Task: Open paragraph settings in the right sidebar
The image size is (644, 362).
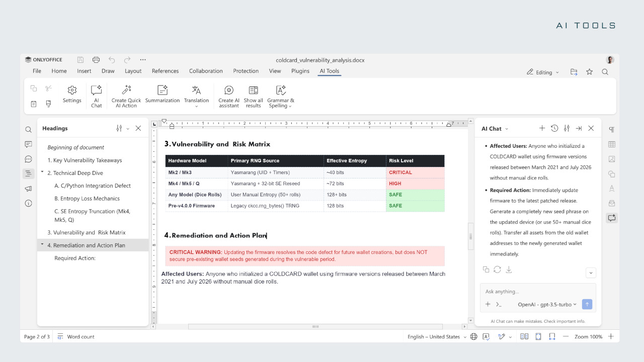Action: coord(612,130)
